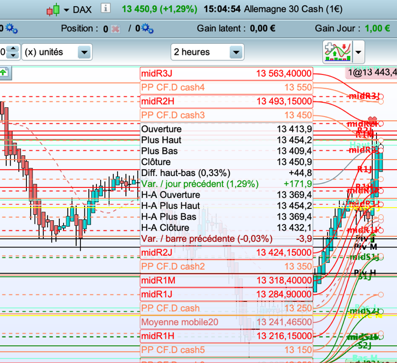Screen dimensions: 397x363
Task: Open the 2 heures timeframe dropdown
Action: coord(207,52)
